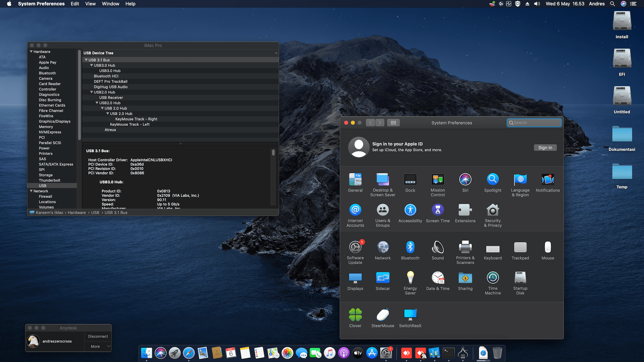Click the hardware sidebar scrollbar
644x362 pixels.
click(79, 95)
